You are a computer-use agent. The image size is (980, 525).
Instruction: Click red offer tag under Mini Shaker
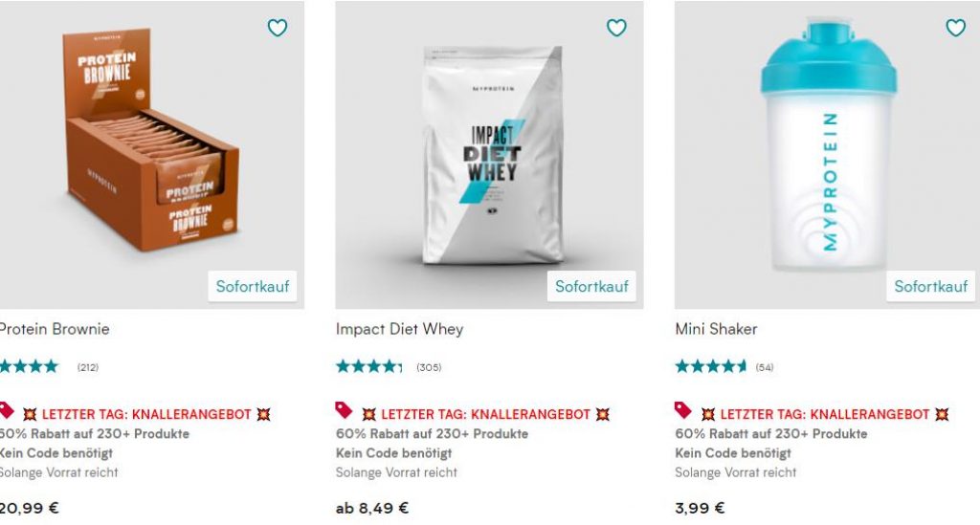coord(683,410)
